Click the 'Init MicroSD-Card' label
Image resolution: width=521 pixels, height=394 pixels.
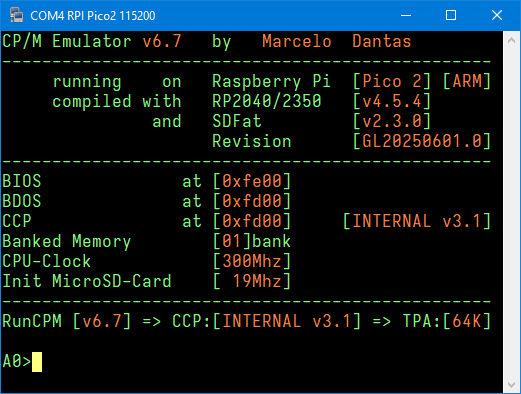[87, 281]
